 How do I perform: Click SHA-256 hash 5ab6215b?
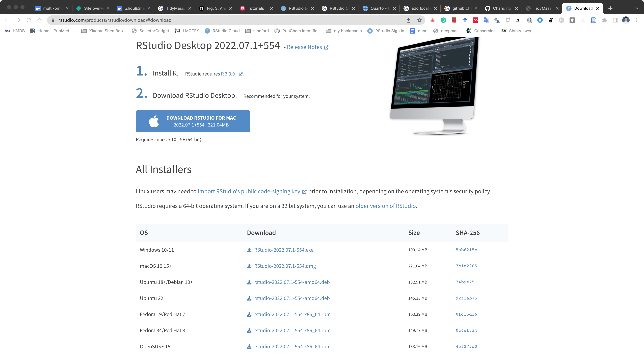point(466,250)
